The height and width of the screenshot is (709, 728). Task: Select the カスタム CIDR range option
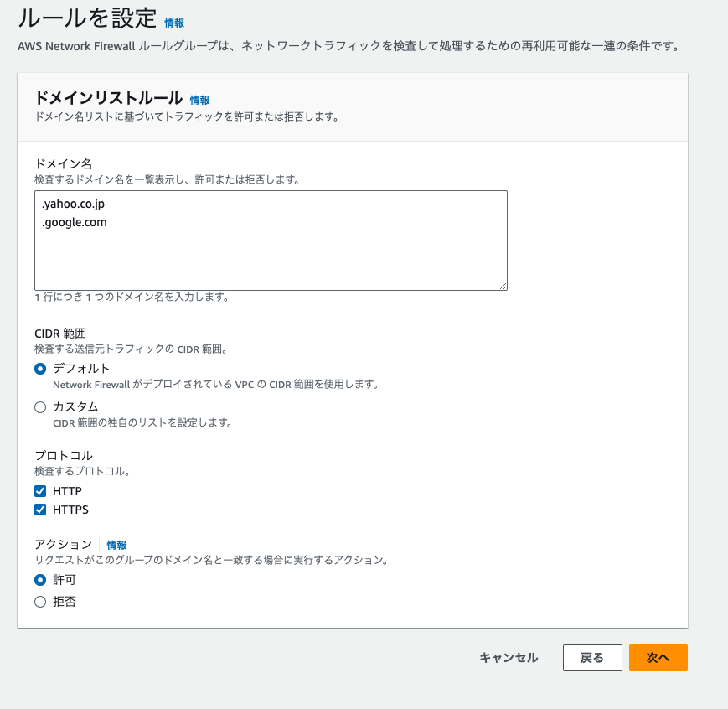[x=40, y=407]
